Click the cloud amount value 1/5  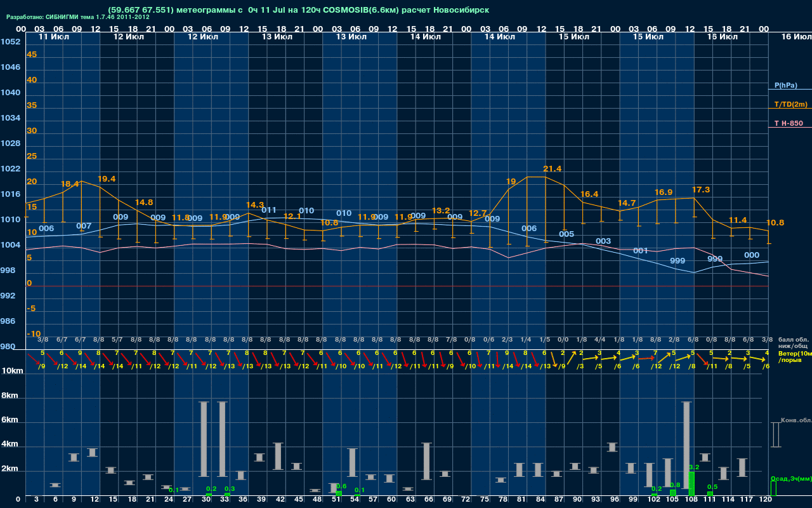tap(544, 340)
